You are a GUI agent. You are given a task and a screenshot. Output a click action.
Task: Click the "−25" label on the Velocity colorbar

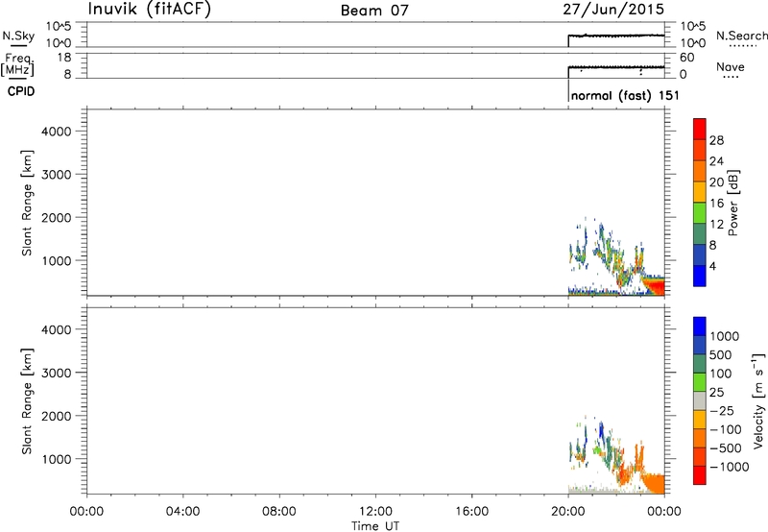point(722,411)
